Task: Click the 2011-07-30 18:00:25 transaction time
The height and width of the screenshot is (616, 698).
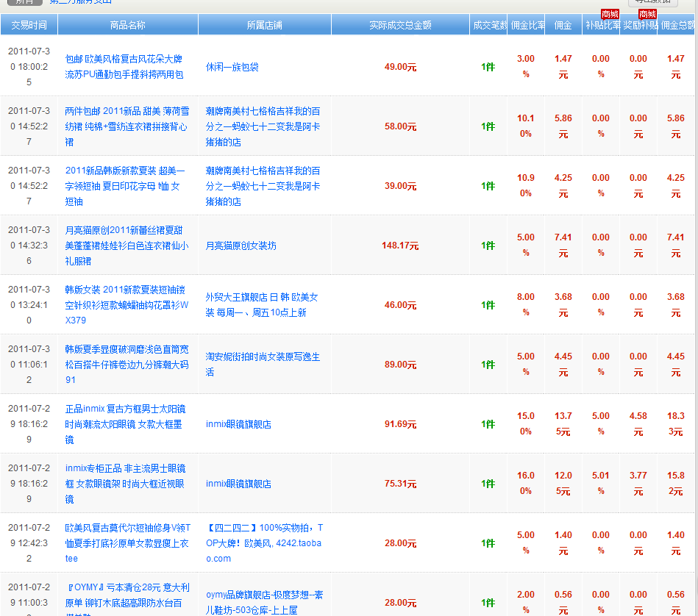Action: click(x=29, y=67)
